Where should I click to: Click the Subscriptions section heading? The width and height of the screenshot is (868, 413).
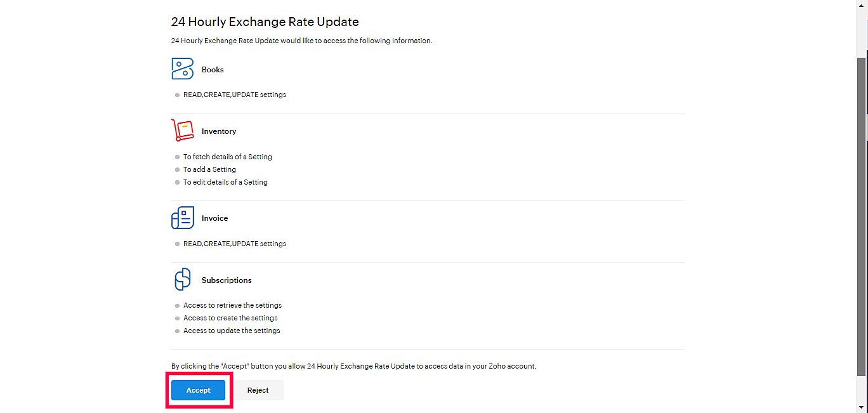pos(227,280)
